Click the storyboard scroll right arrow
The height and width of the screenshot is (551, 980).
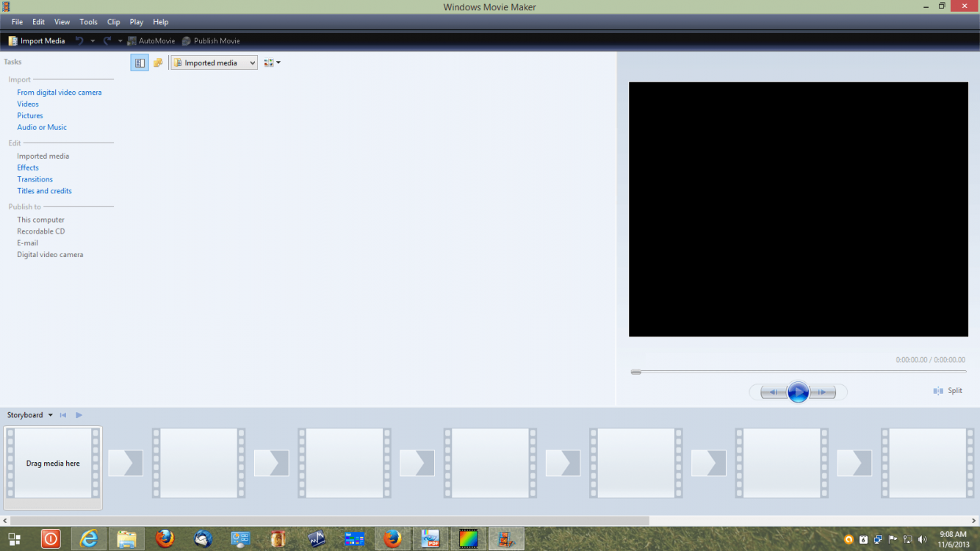pos(974,521)
